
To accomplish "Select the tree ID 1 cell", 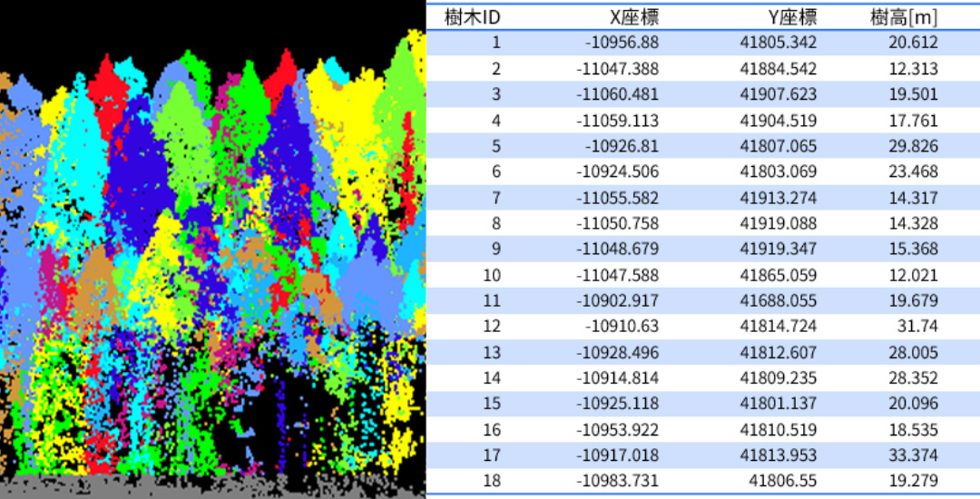I will pos(495,42).
